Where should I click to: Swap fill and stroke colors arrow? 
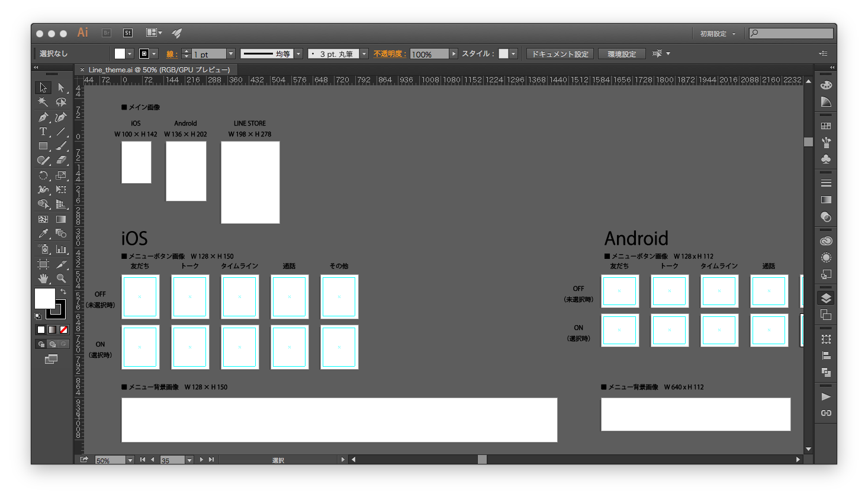pyautogui.click(x=63, y=291)
